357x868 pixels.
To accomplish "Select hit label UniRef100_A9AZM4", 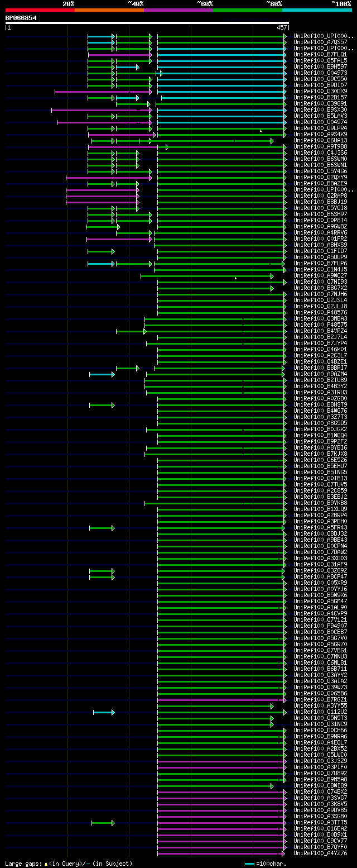I will tap(320, 374).
